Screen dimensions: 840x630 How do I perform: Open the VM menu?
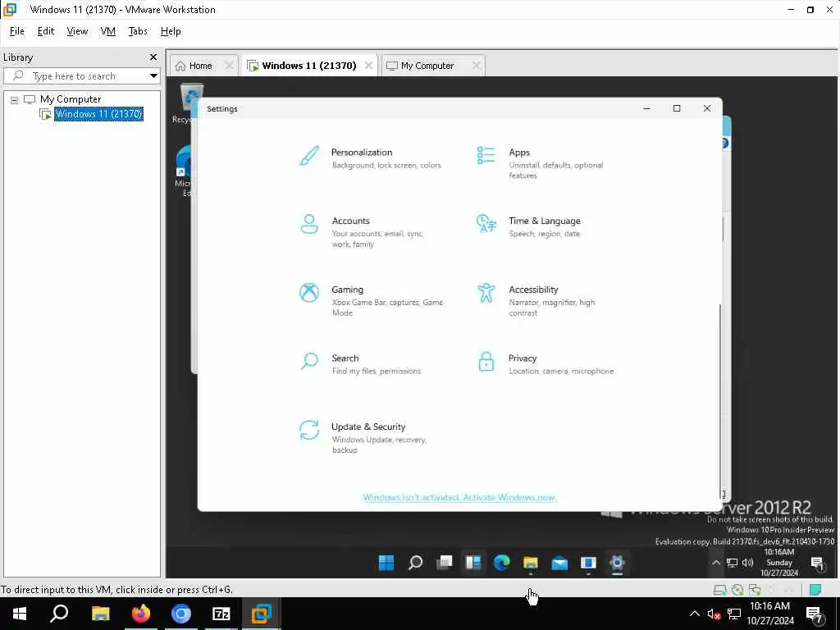click(108, 31)
